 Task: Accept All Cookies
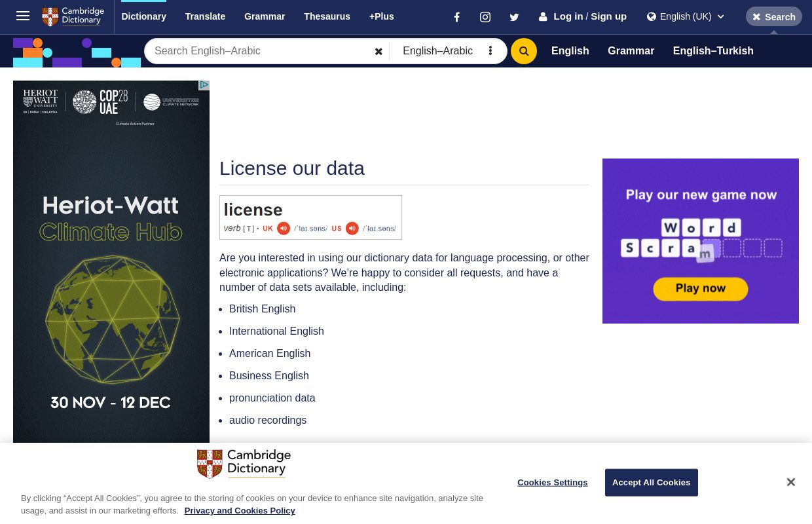pyautogui.click(x=651, y=483)
